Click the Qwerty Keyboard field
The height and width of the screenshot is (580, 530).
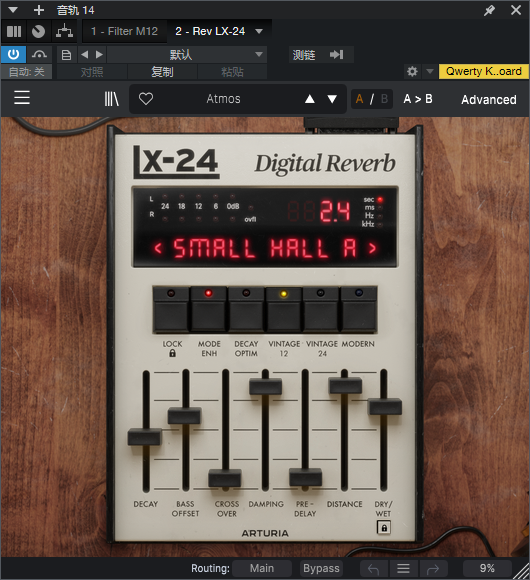(483, 71)
